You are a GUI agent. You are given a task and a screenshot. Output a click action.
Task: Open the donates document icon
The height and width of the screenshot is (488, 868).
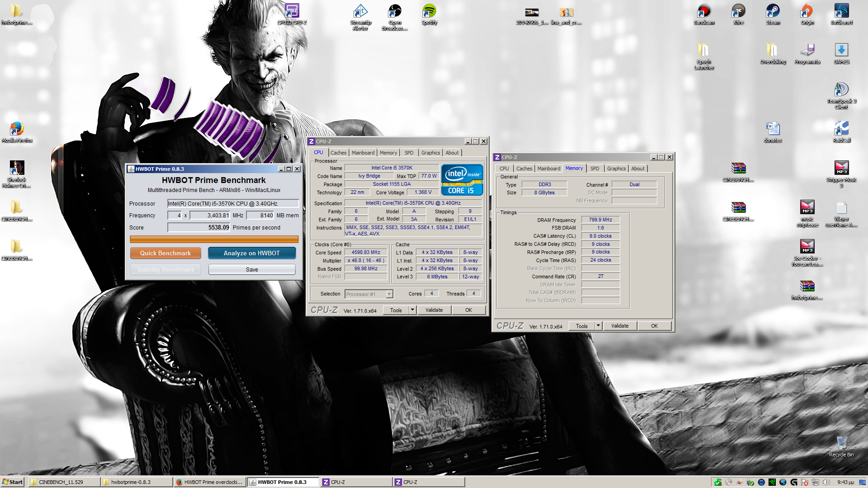[773, 132]
